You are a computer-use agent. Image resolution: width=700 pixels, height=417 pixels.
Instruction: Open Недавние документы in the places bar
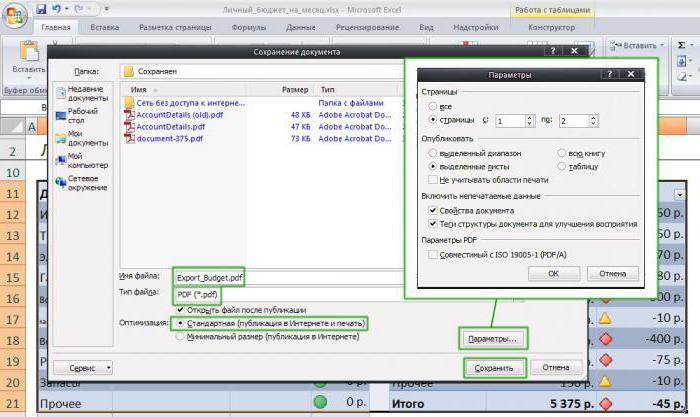pos(83,94)
